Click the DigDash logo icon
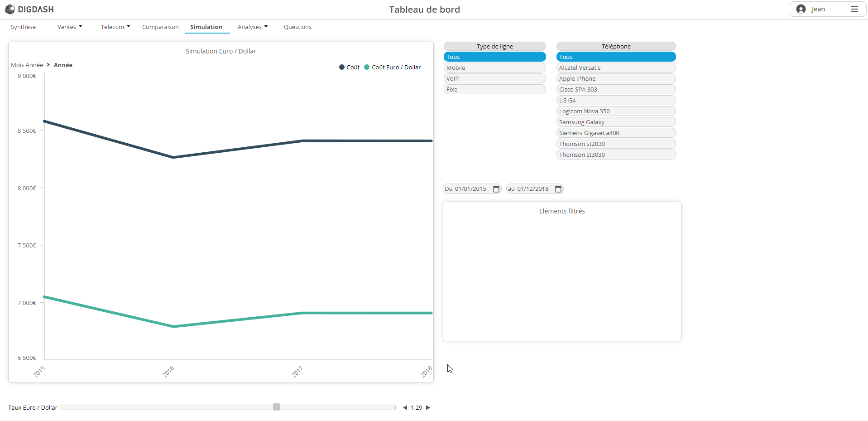The image size is (868, 421). [x=10, y=9]
